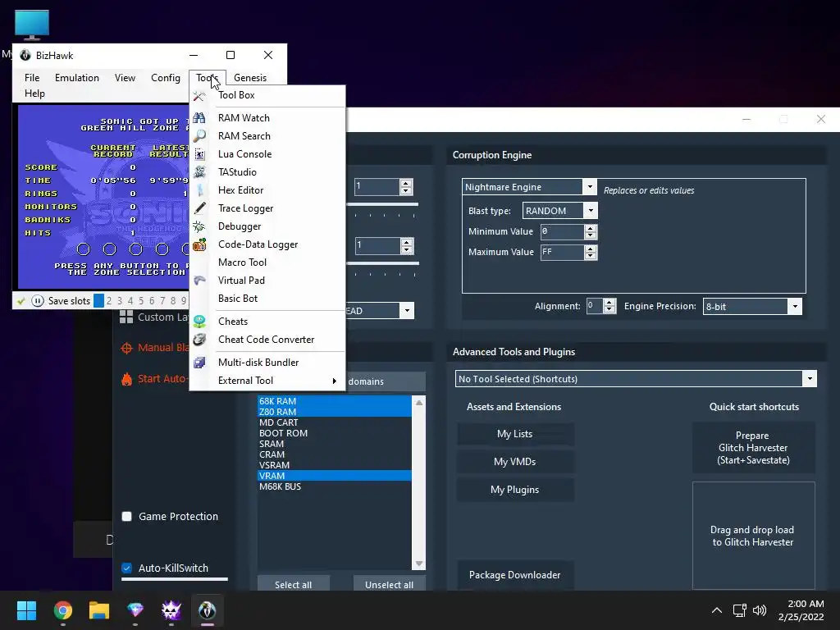
Task: Toggle the Game Protection checkbox
Action: pos(127,517)
